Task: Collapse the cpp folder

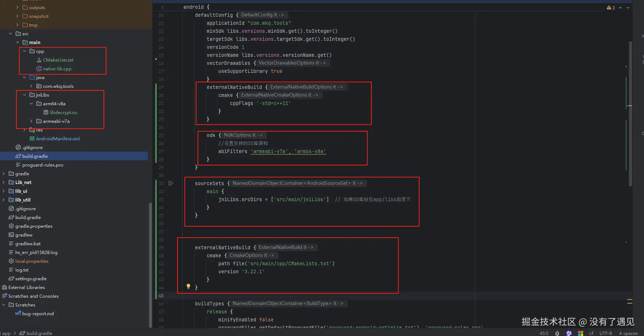Action: point(24,51)
